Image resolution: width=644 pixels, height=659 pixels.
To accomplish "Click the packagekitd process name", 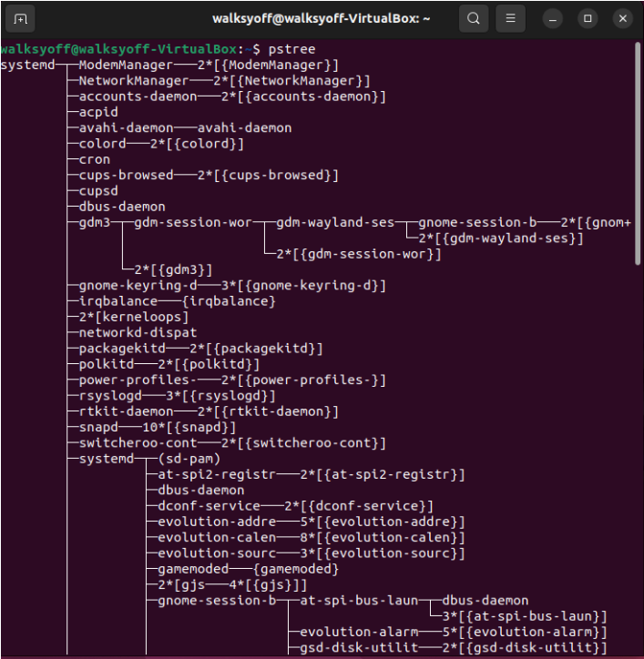I will click(x=122, y=349).
